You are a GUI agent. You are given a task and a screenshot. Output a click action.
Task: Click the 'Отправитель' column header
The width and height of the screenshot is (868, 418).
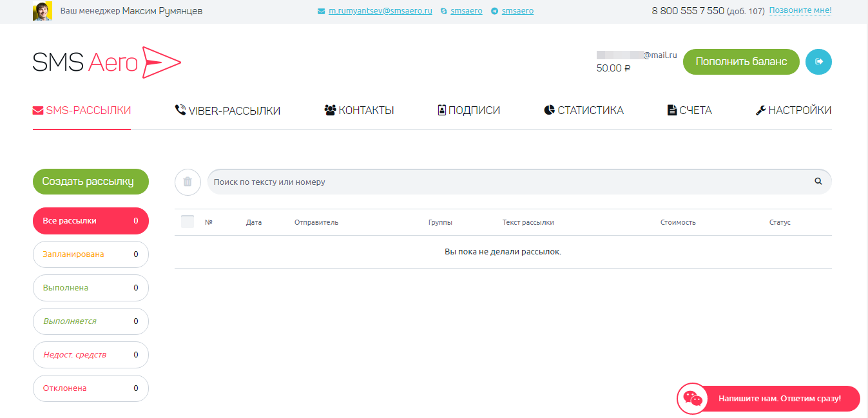tap(316, 222)
